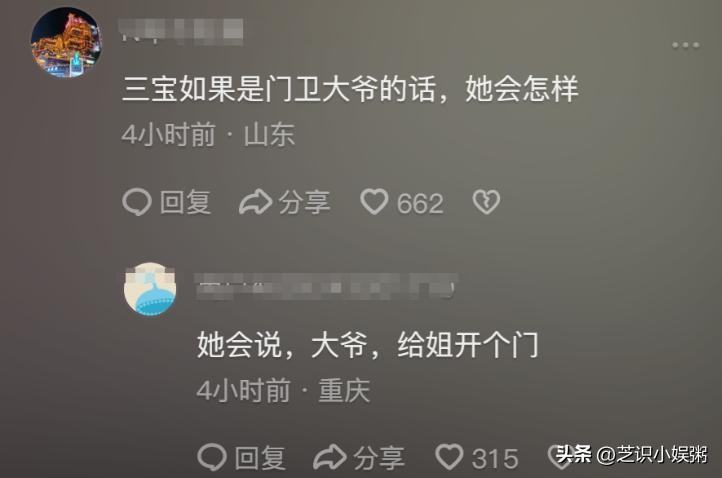Tap the share arrow icon on second comment

[x=330, y=457]
